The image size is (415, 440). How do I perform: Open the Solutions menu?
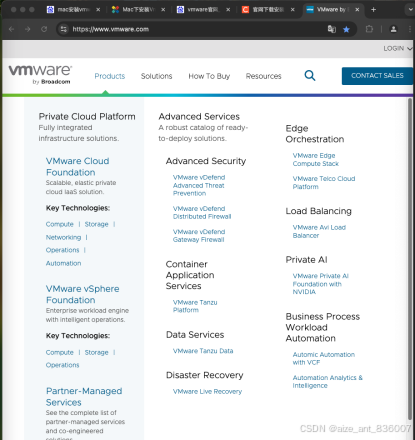click(156, 76)
